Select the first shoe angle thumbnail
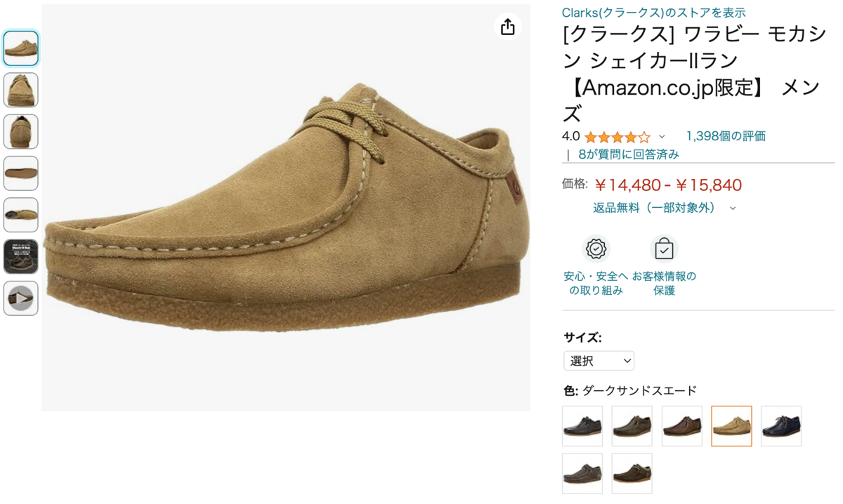 coord(20,48)
